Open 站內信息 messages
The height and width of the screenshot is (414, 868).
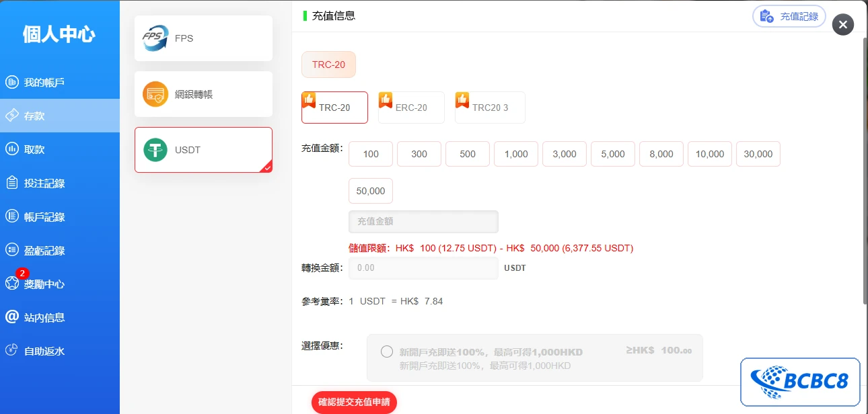[60, 317]
